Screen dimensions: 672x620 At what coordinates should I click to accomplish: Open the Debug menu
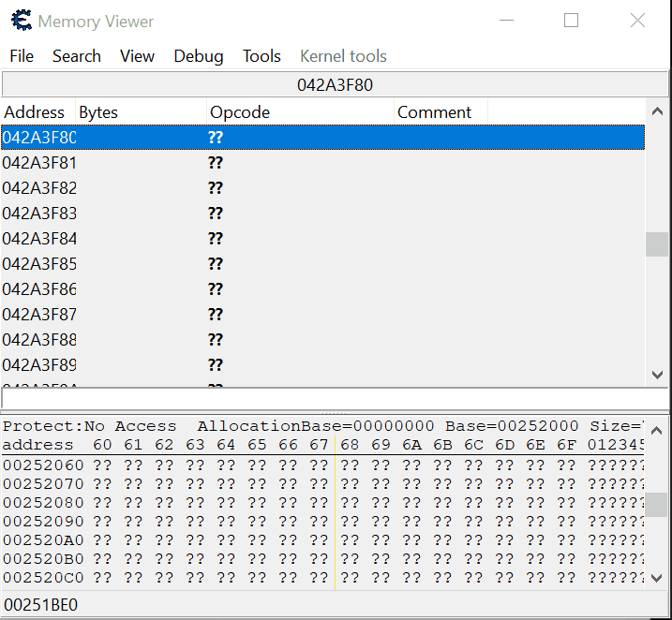pos(199,56)
